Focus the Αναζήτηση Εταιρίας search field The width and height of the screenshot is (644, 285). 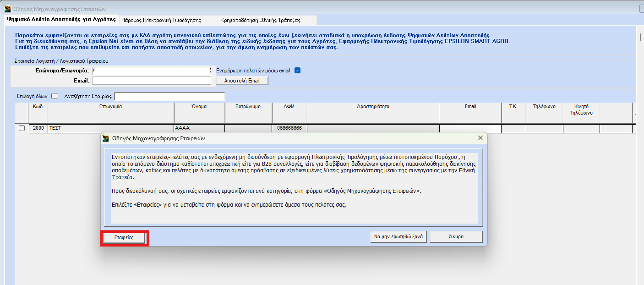[x=169, y=97]
